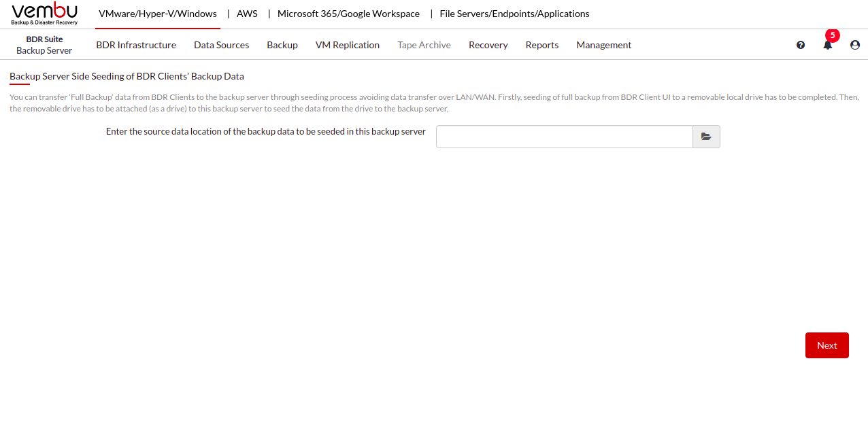The image size is (868, 448).
Task: Browse folder icon beside source location field
Action: pos(706,137)
